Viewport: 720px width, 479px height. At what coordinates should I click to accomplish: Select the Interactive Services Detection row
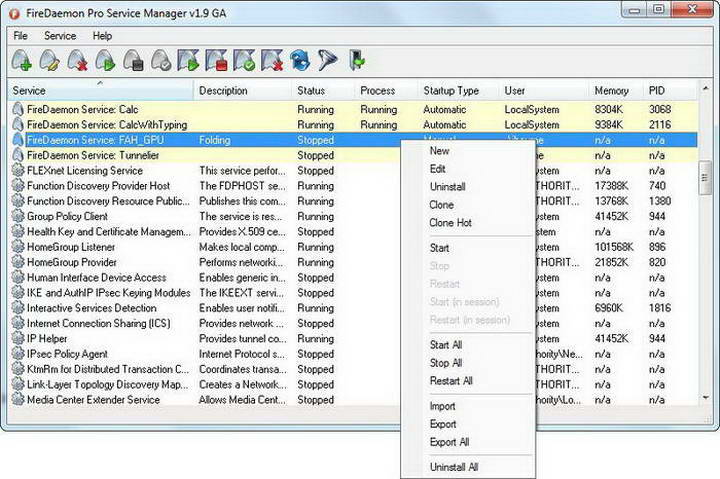click(x=353, y=308)
